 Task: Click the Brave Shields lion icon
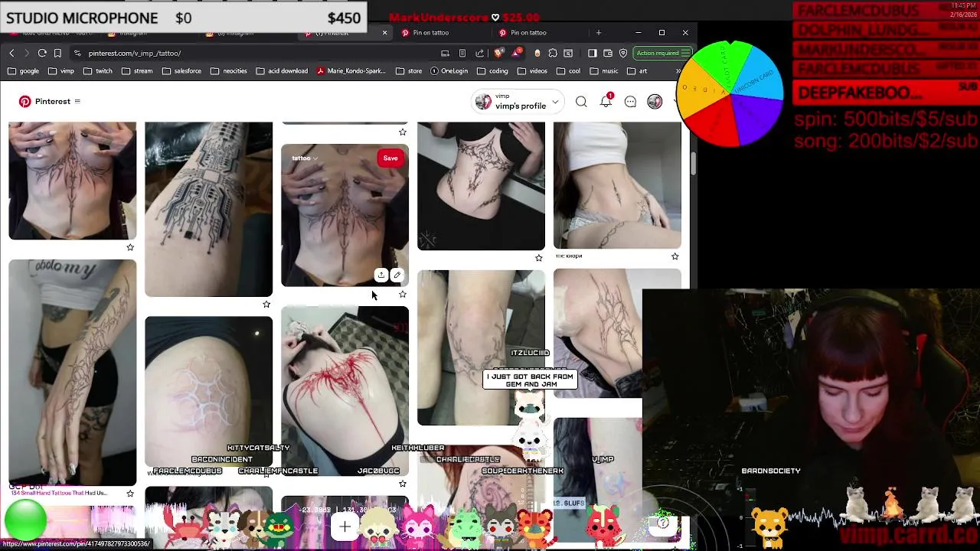pos(498,53)
